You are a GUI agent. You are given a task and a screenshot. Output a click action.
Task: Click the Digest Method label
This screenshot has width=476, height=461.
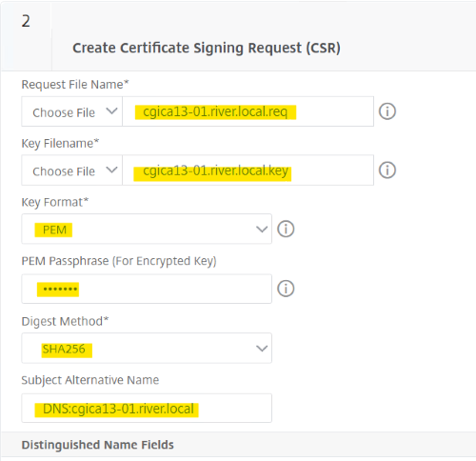click(x=65, y=321)
